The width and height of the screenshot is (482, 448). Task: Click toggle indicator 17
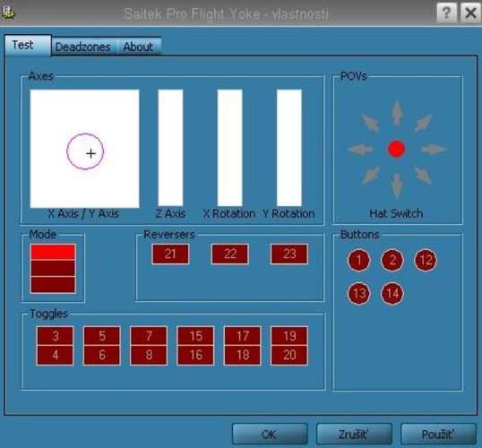click(x=242, y=336)
